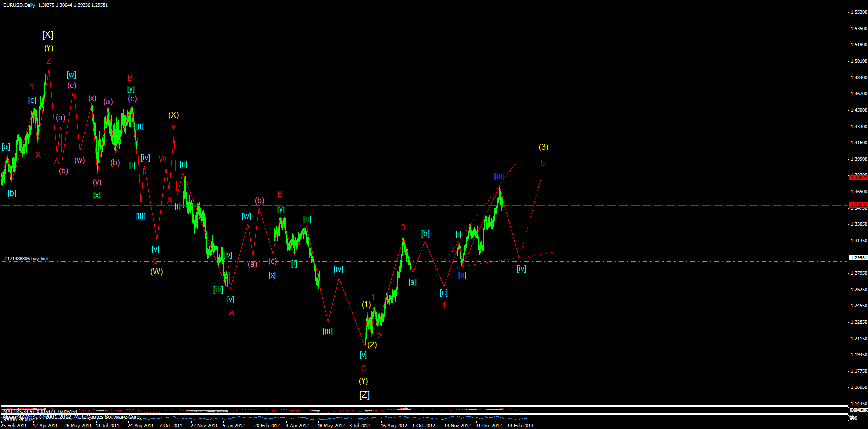Click the 1.39900 price scale label
The image size is (868, 429).
[x=859, y=159]
